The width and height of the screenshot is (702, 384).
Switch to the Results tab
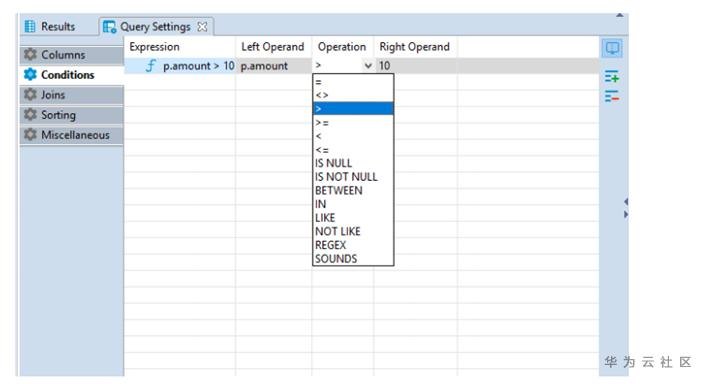[50, 26]
